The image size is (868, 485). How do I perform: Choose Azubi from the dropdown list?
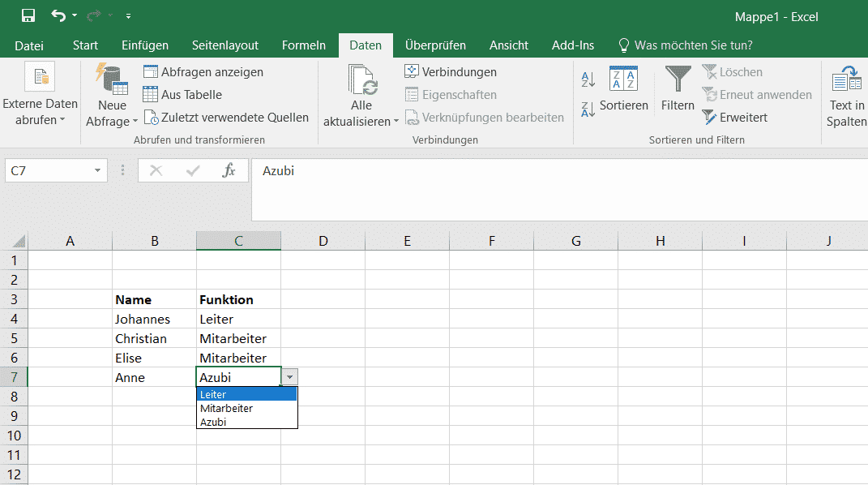(x=247, y=422)
